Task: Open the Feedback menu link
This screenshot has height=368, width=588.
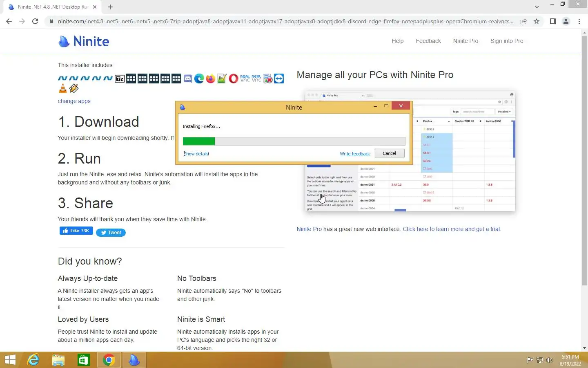Action: 428,41
